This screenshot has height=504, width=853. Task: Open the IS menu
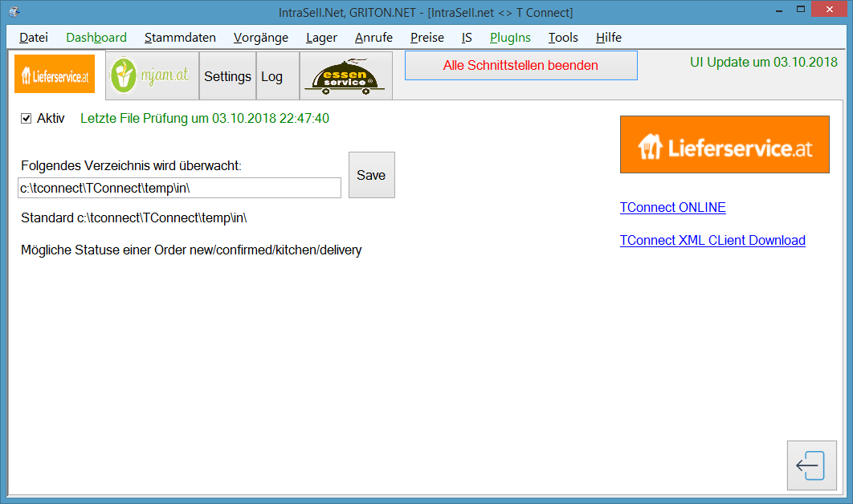[467, 38]
